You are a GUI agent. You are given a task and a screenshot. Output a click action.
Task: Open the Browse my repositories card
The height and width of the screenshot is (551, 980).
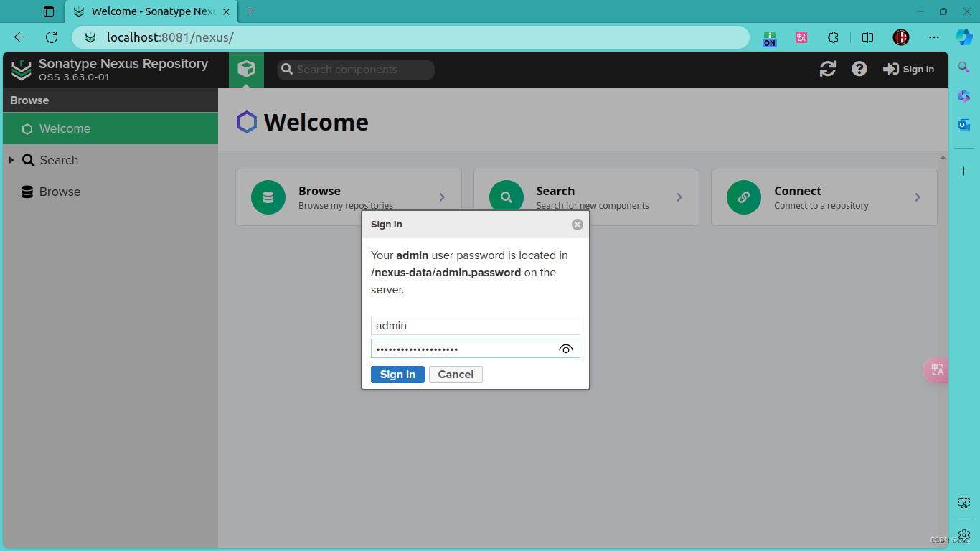(349, 197)
